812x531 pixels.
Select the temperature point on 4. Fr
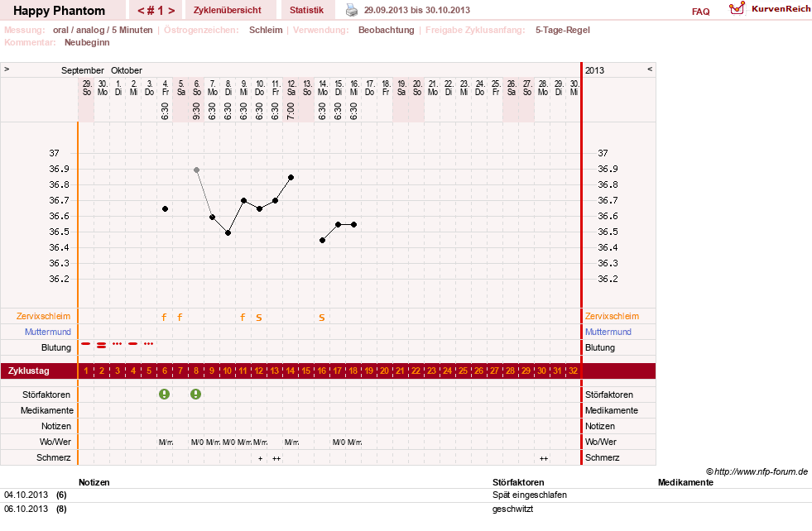(x=166, y=208)
